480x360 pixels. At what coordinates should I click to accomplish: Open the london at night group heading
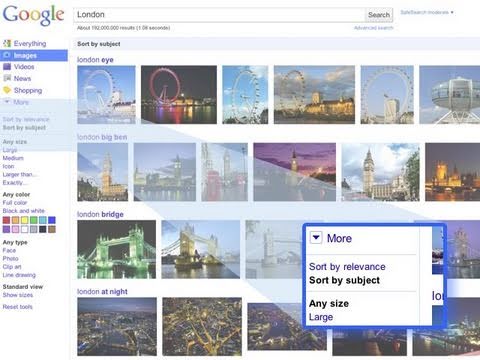tap(102, 292)
